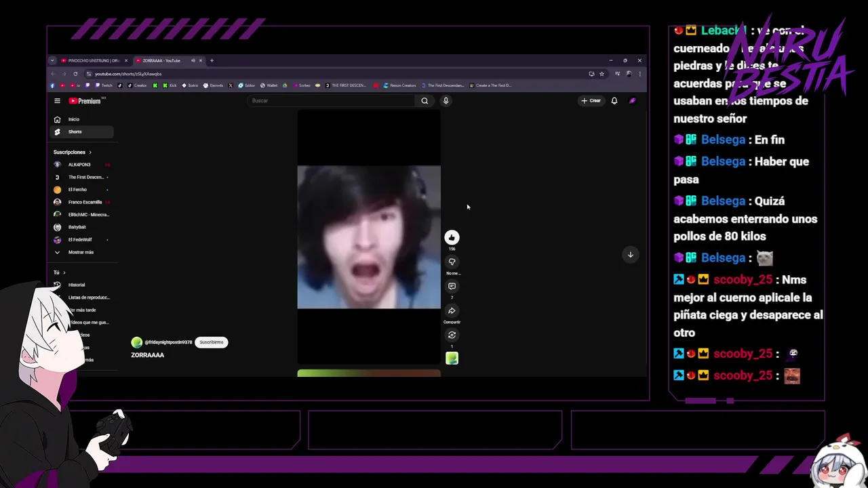Open site information icon in address bar

coord(89,74)
